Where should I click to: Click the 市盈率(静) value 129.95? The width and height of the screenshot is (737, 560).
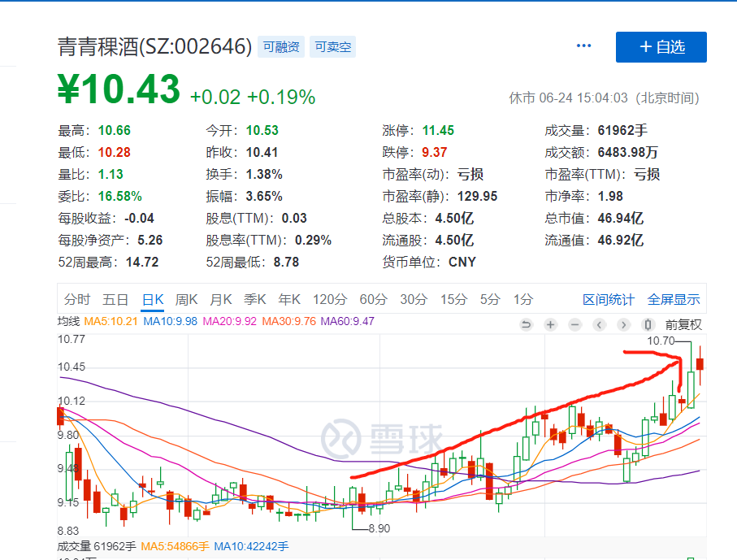(x=478, y=196)
